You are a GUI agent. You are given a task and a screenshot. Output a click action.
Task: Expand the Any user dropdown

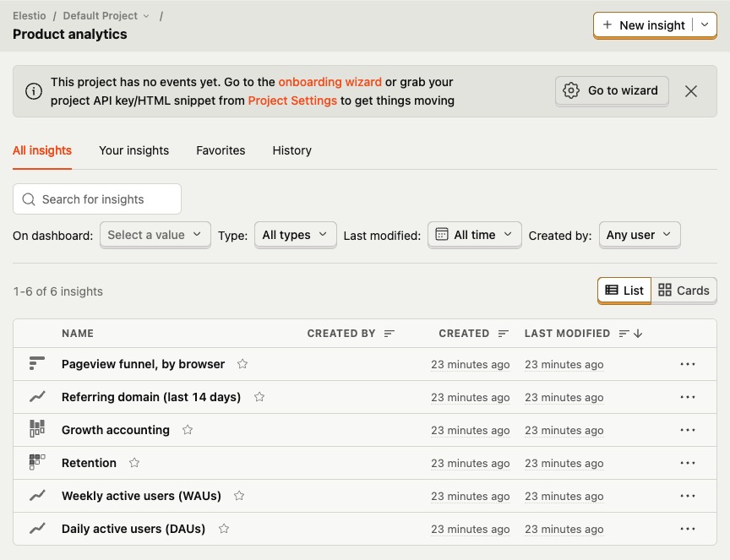coord(640,235)
